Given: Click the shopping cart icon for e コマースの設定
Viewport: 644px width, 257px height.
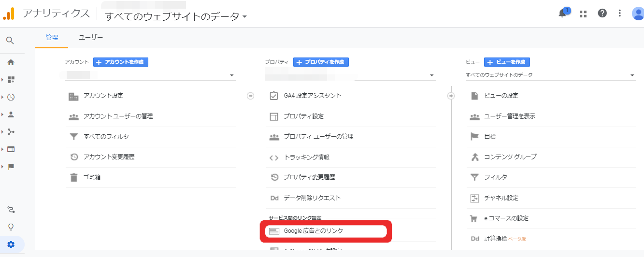Looking at the screenshot, I should pos(474,218).
